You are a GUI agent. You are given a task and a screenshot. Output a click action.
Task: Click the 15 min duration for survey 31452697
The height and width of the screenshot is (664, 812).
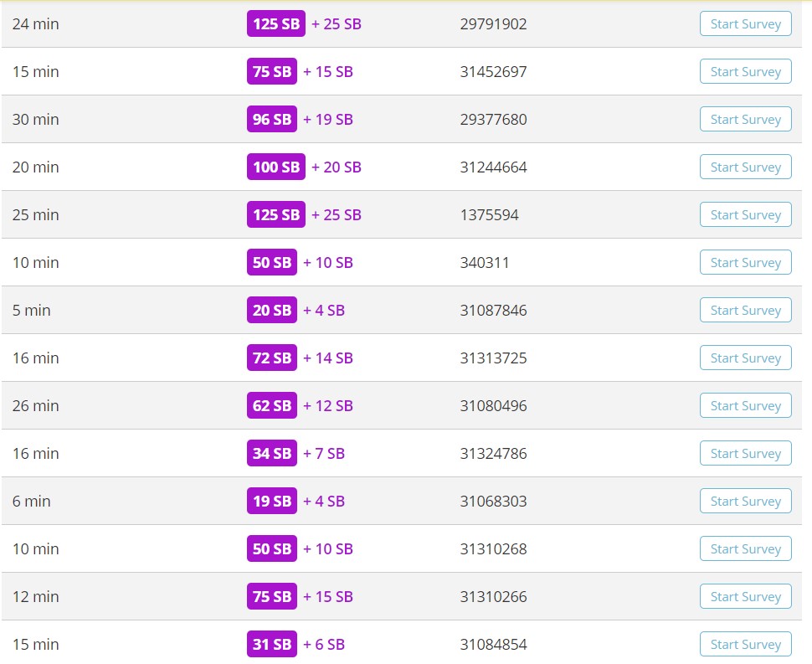coord(36,71)
